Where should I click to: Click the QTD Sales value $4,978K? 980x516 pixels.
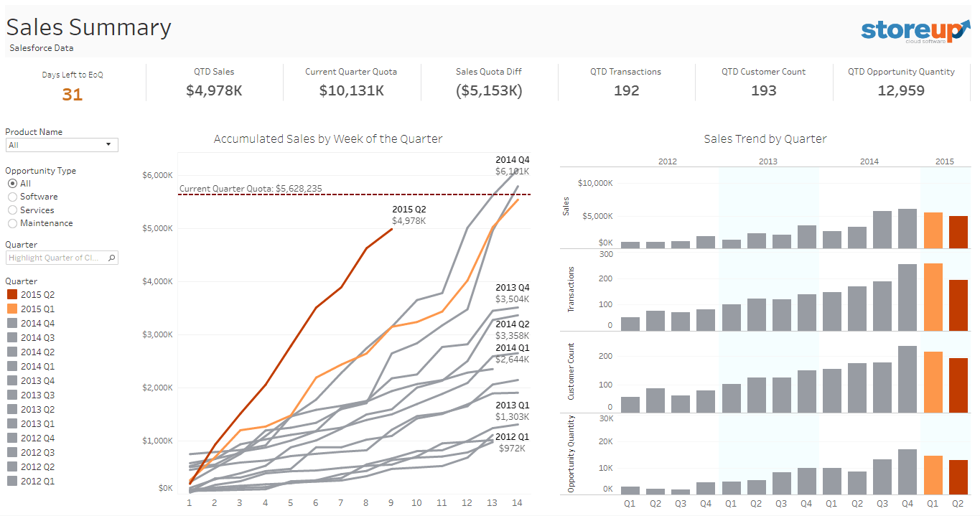tap(214, 90)
